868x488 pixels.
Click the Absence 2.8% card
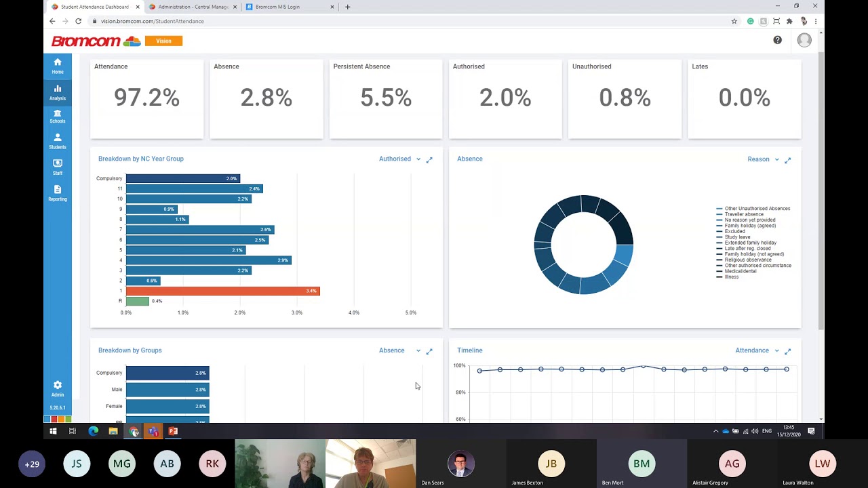[x=267, y=99]
